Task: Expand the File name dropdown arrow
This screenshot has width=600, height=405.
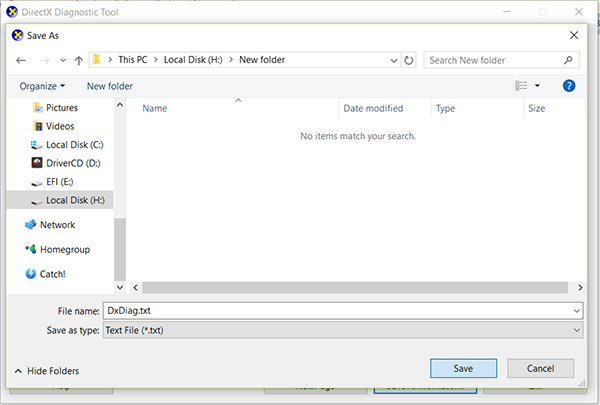Action: pyautogui.click(x=577, y=311)
